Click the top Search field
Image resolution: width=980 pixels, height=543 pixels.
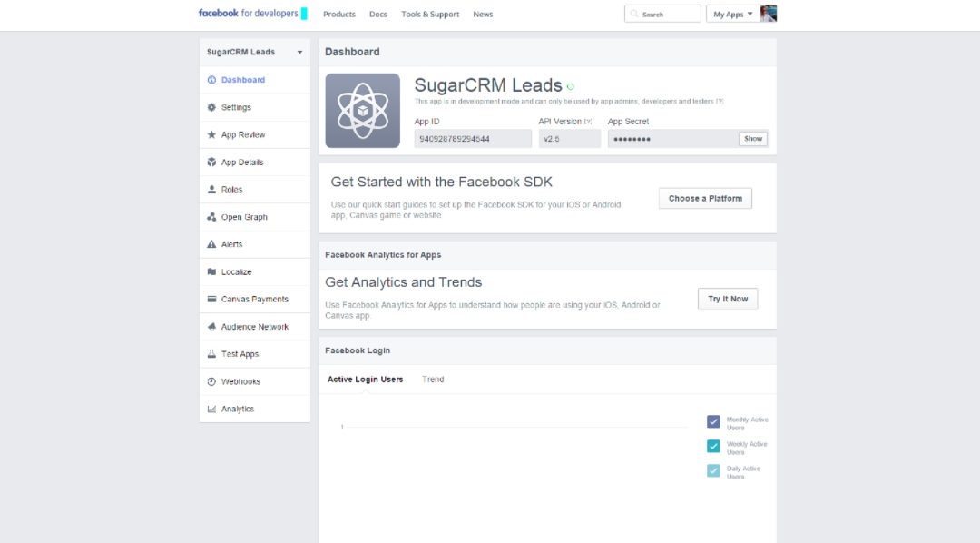click(x=662, y=14)
